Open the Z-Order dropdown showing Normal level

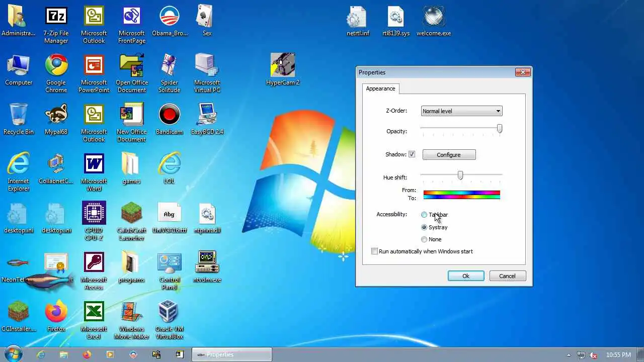click(x=461, y=111)
